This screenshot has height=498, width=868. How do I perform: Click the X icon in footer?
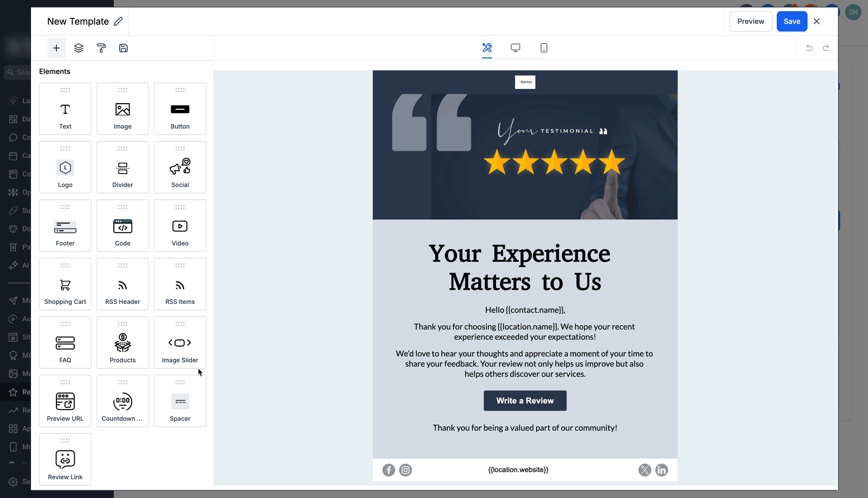pos(644,470)
